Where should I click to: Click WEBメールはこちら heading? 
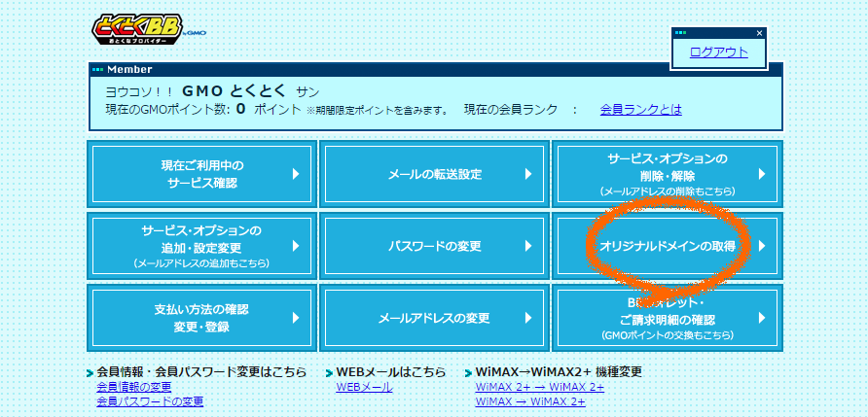pyautogui.click(x=391, y=371)
